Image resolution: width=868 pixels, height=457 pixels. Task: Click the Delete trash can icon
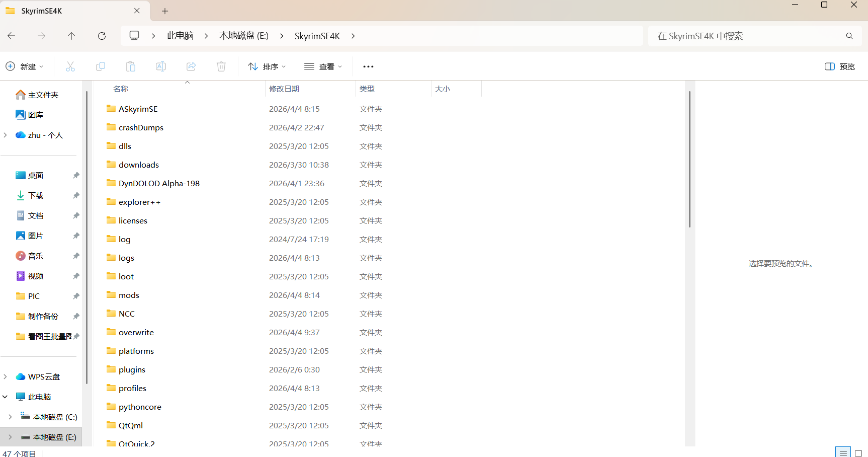221,66
